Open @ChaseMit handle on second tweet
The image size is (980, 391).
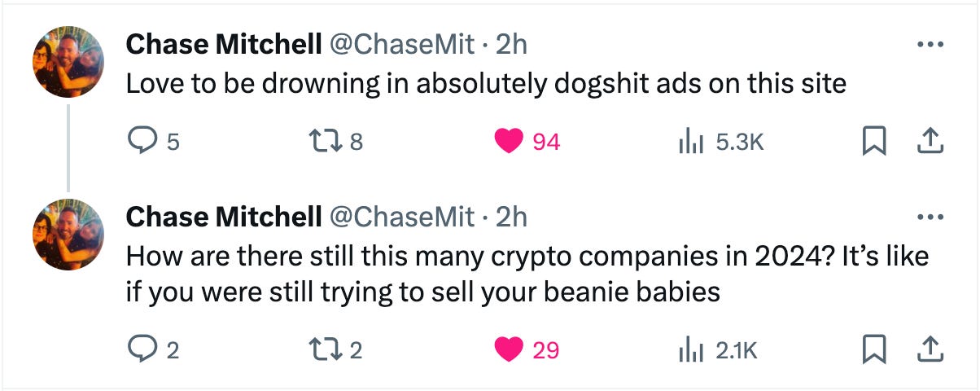click(x=400, y=217)
